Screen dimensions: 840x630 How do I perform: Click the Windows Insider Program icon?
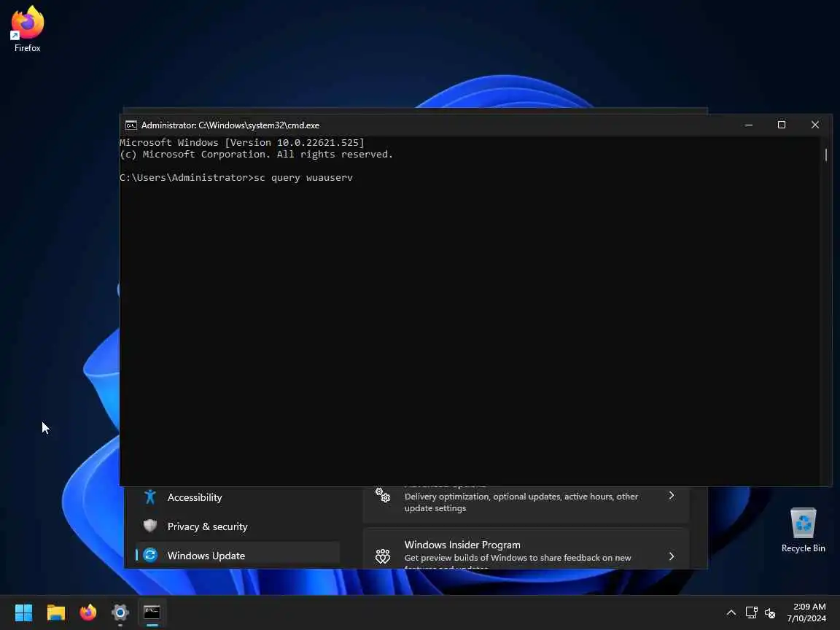pyautogui.click(x=383, y=556)
